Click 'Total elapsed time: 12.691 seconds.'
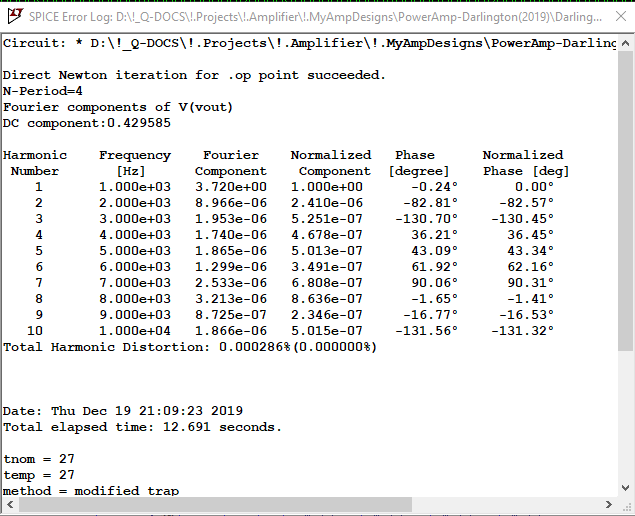 pos(142,427)
